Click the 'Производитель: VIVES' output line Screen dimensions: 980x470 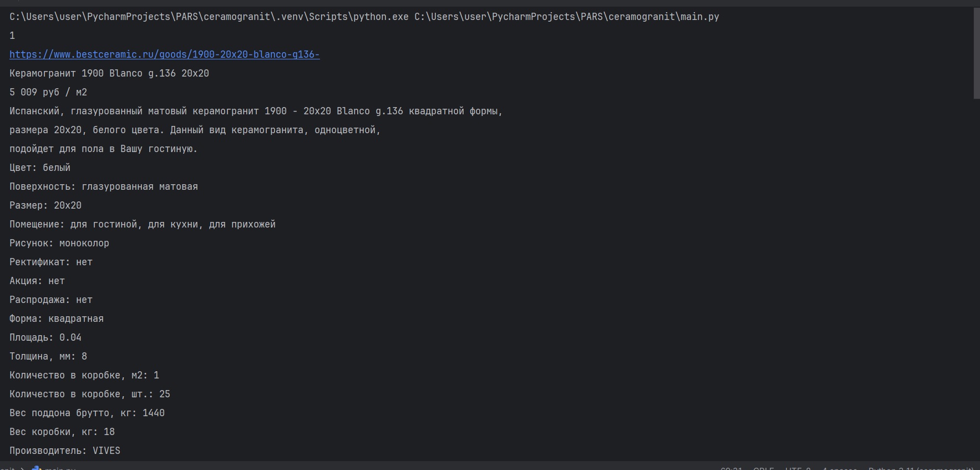(65, 451)
